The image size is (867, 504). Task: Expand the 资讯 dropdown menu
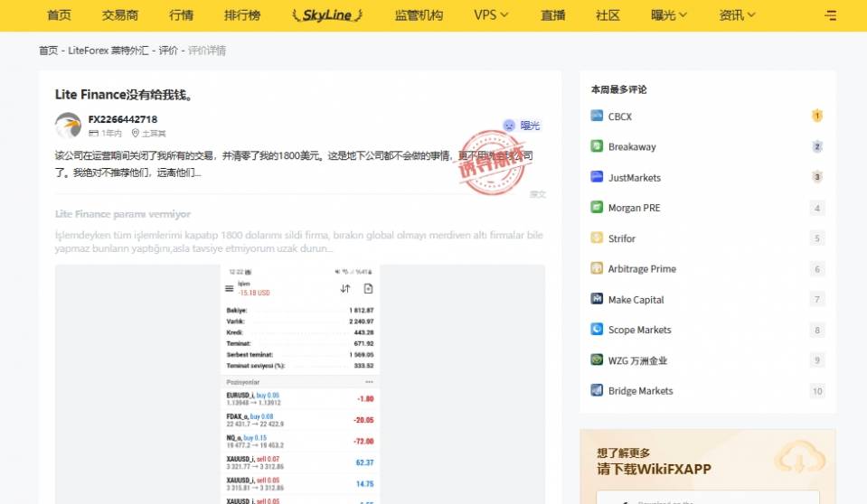pos(737,15)
